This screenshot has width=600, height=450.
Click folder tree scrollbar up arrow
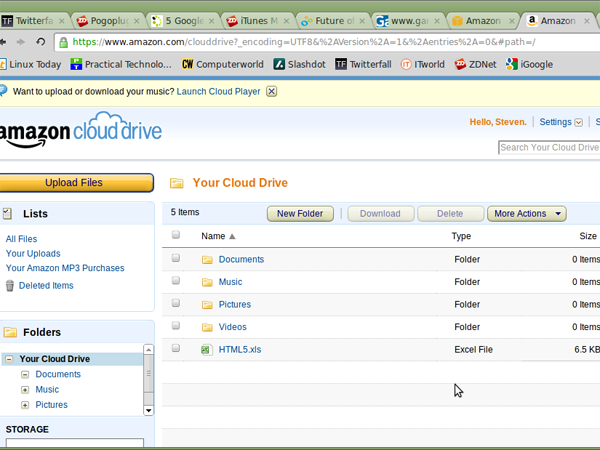[148, 349]
